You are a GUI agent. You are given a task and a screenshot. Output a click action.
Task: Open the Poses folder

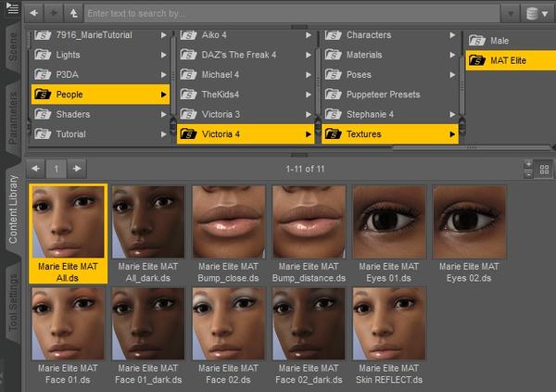click(x=390, y=75)
